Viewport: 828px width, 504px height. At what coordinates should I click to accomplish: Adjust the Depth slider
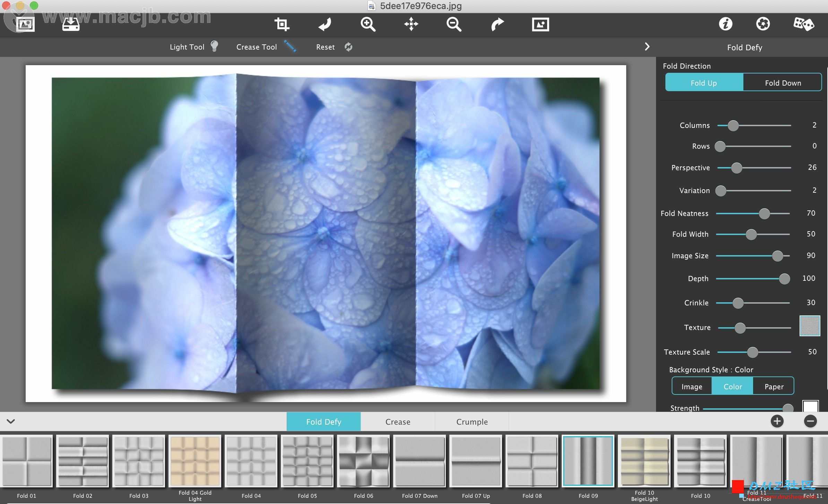753,279
